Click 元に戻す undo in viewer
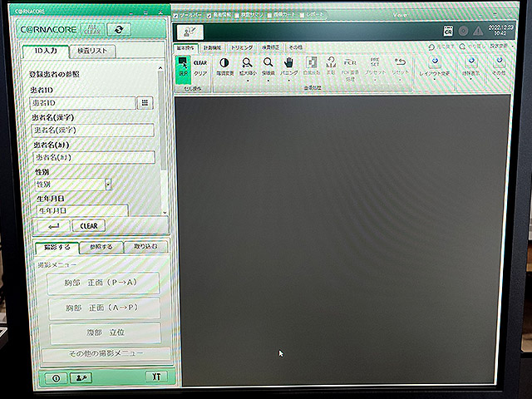The image size is (532, 399). [441, 47]
